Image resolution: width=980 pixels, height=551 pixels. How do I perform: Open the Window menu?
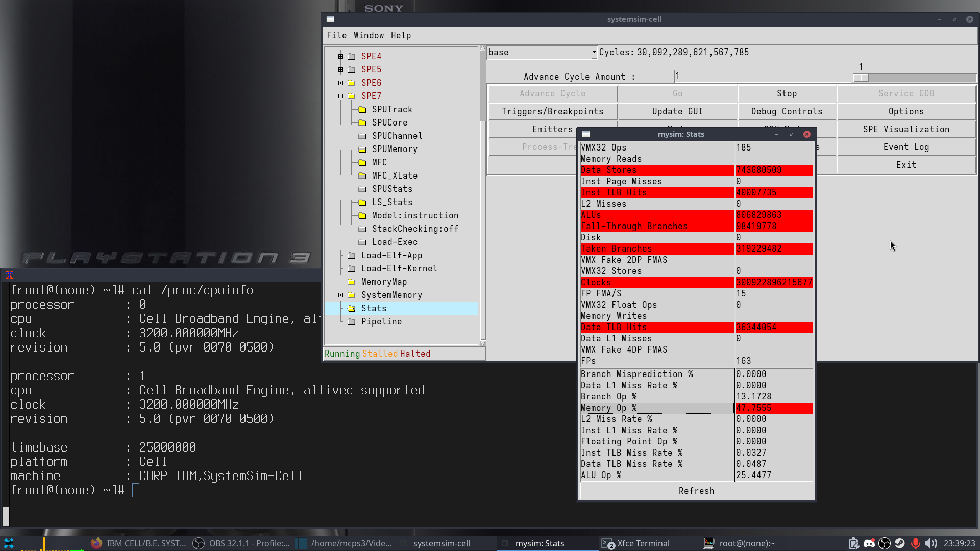pyautogui.click(x=369, y=35)
